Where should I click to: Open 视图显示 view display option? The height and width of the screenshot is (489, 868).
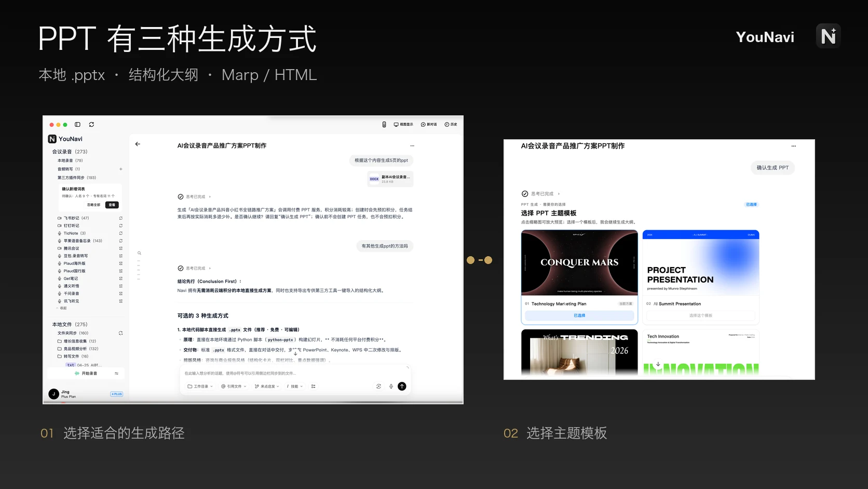coord(403,125)
